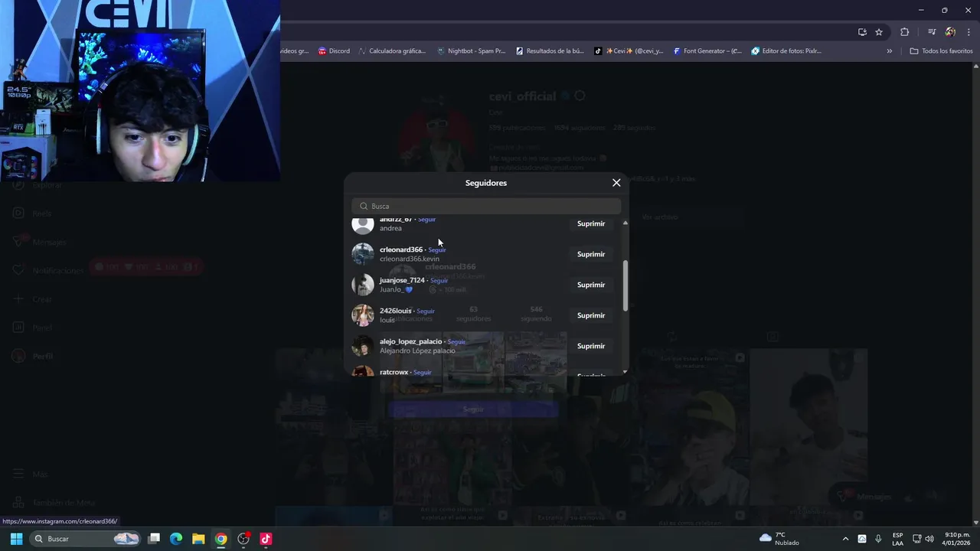Click alejo_lopez_palacio's avatar
The image size is (980, 551).
(363, 346)
